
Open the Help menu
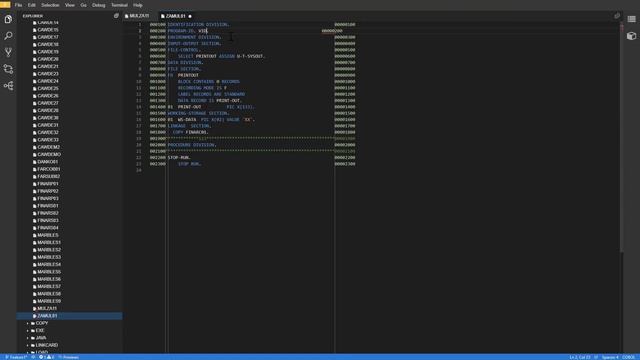click(x=138, y=5)
